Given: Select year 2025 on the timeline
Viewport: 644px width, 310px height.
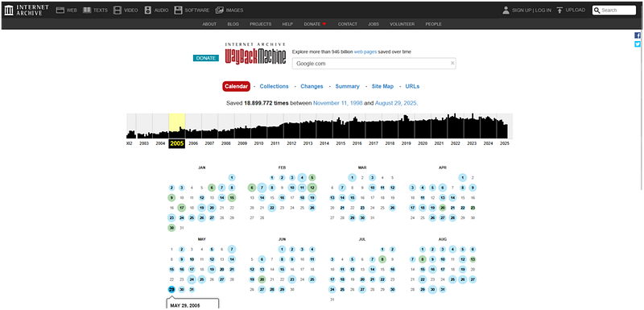Looking at the screenshot, I should click(505, 143).
